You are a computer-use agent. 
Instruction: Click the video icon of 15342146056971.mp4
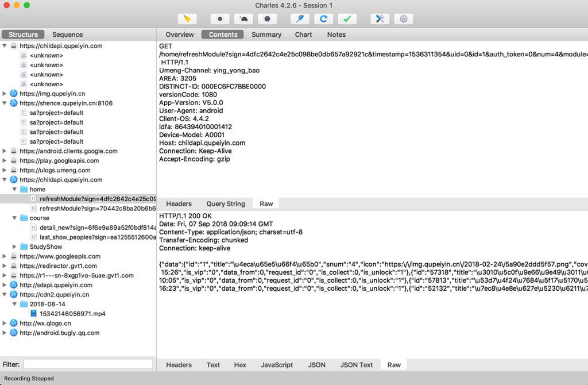pos(34,313)
